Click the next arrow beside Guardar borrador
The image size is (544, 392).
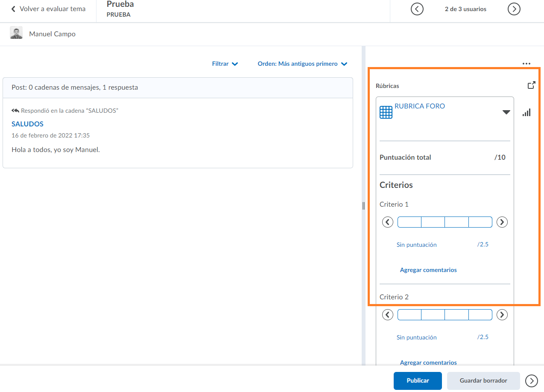532,380
